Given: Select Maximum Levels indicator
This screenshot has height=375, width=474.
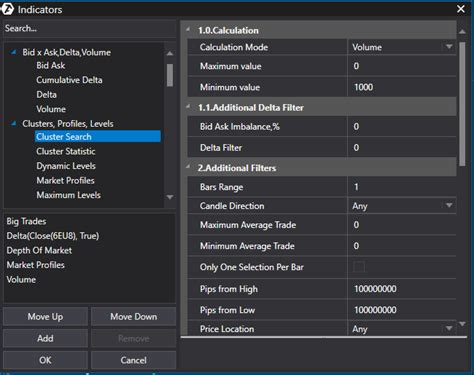Looking at the screenshot, I should [x=68, y=195].
